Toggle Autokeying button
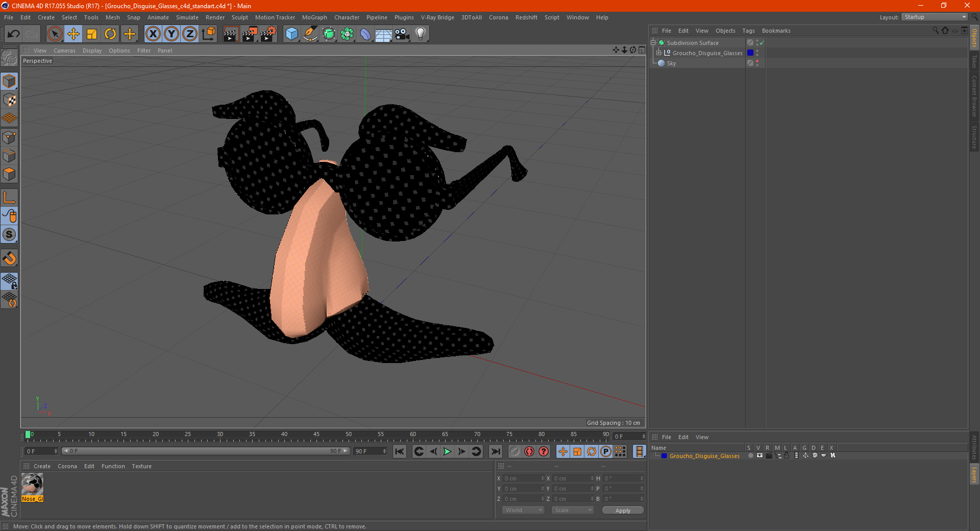Image resolution: width=980 pixels, height=531 pixels. (x=529, y=451)
